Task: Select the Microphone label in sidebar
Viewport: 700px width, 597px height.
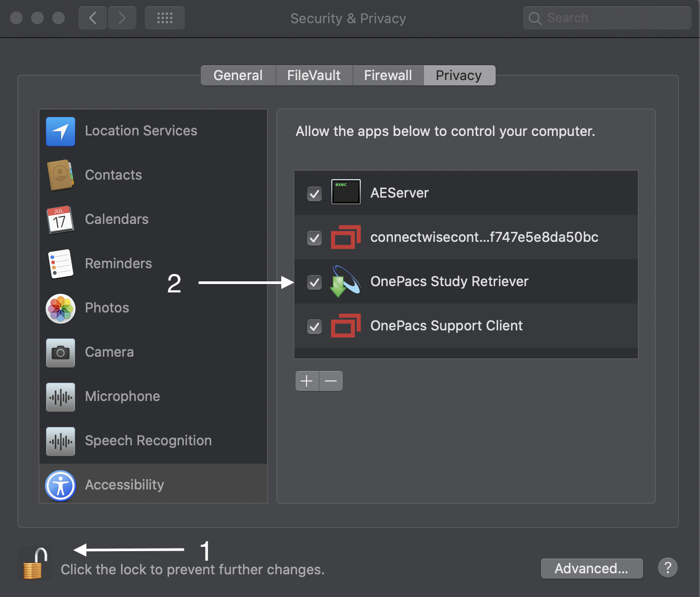Action: (x=122, y=396)
